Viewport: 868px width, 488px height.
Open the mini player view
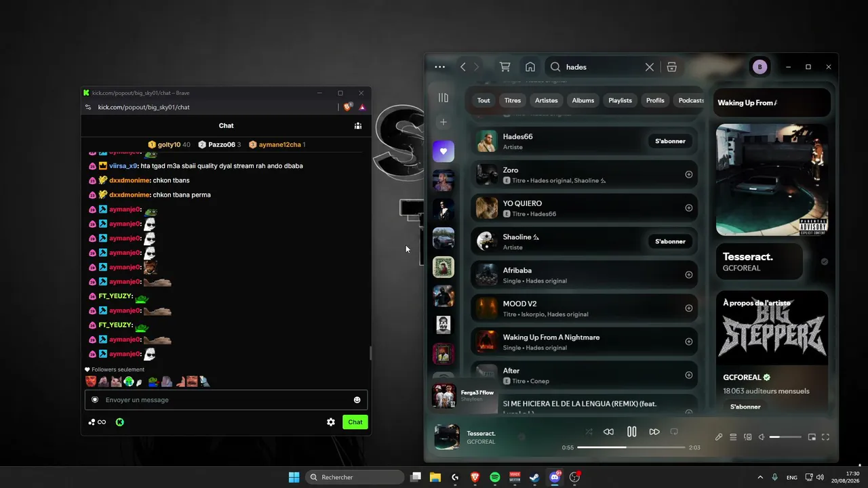812,437
